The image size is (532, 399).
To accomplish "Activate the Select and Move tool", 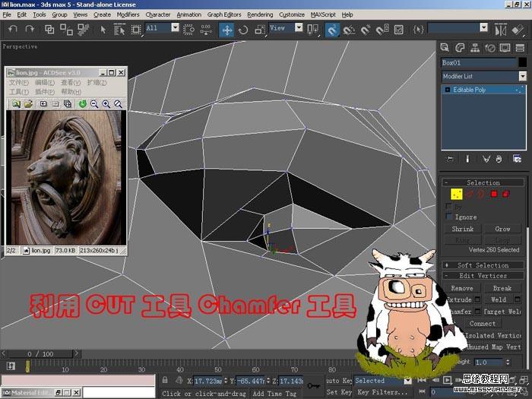I will point(226,30).
